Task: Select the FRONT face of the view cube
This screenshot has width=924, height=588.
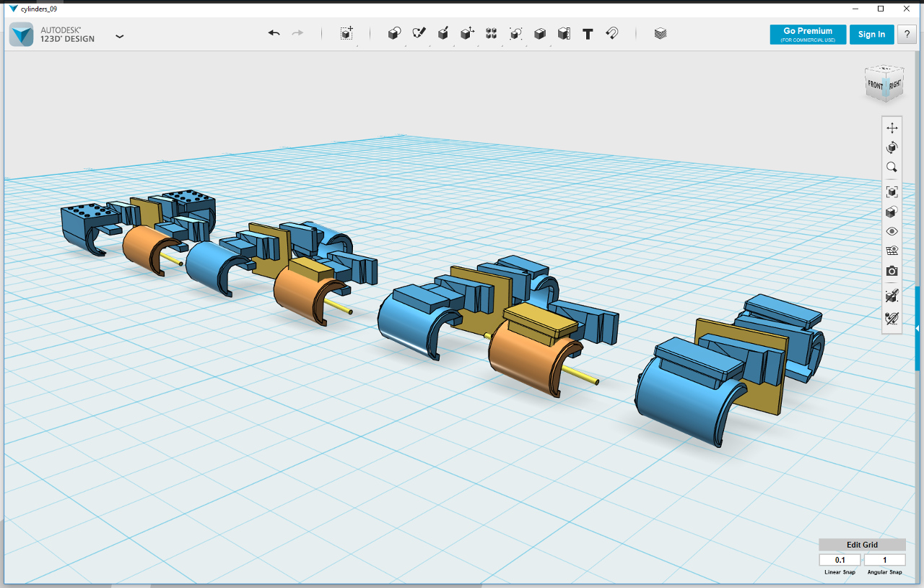Action: coord(875,85)
